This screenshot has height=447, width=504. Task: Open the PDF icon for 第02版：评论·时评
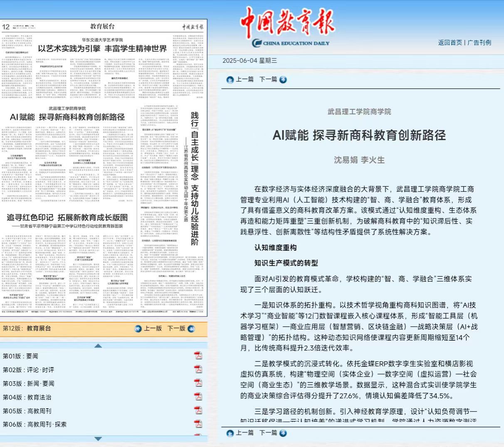(198, 369)
